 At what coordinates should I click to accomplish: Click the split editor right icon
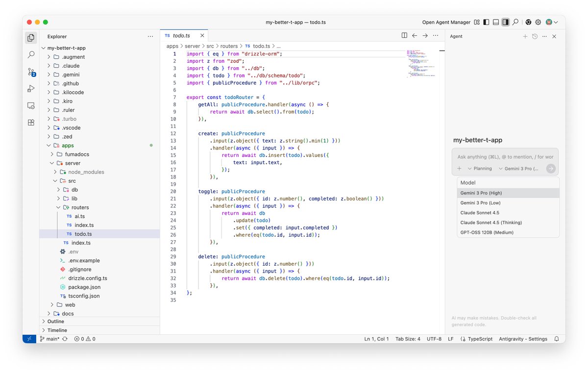coord(404,35)
